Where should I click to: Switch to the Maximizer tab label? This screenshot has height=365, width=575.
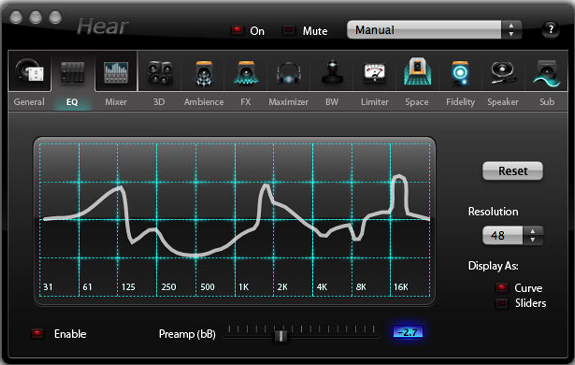[288, 102]
